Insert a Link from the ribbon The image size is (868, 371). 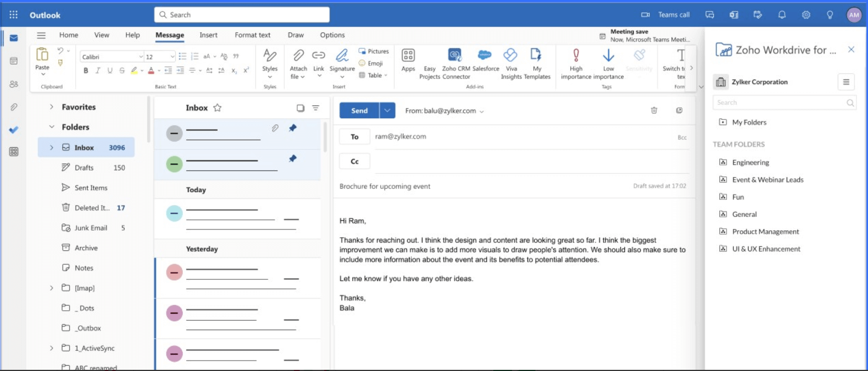pos(318,56)
